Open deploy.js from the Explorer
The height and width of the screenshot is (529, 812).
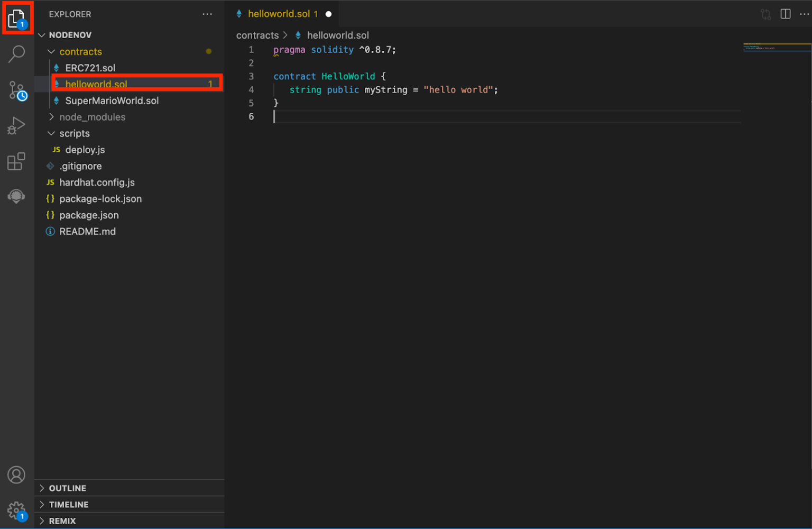click(x=85, y=150)
